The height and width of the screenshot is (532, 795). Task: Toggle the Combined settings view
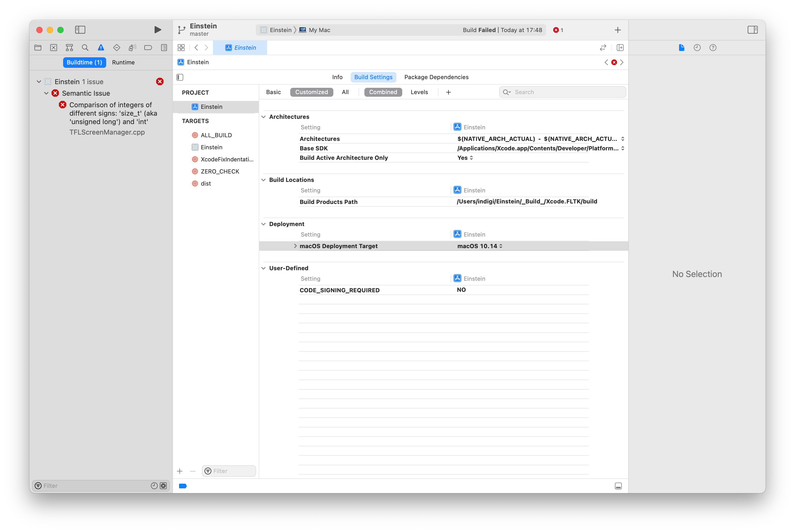pos(383,92)
